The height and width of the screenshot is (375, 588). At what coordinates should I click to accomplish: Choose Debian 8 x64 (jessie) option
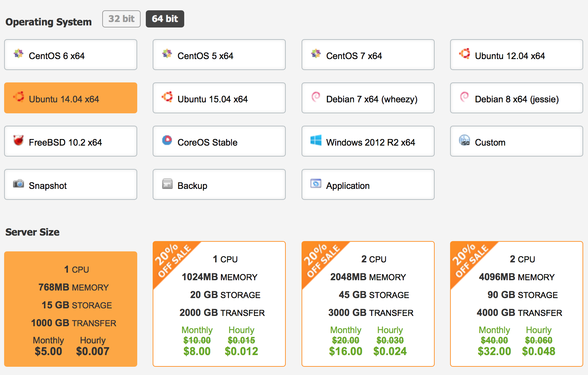click(x=517, y=98)
